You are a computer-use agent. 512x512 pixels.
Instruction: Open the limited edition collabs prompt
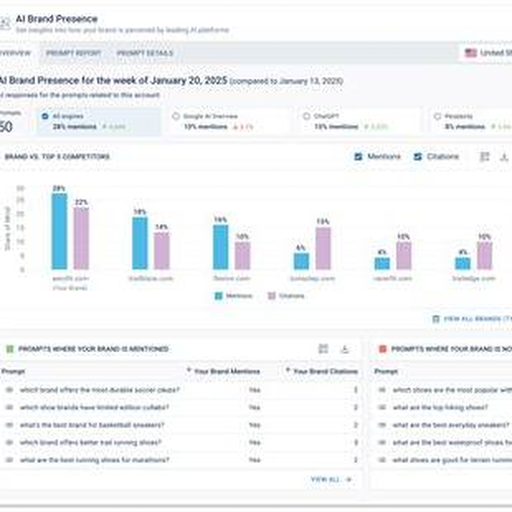tap(94, 407)
